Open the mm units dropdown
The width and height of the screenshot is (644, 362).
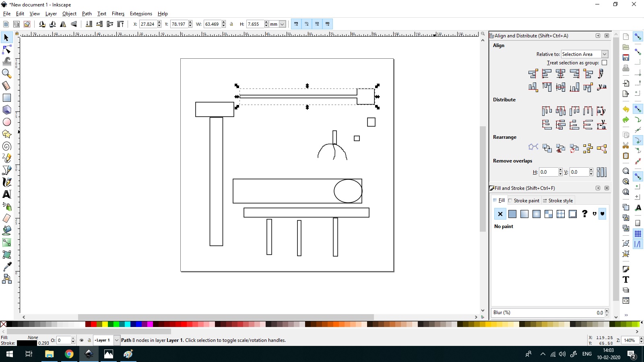pyautogui.click(x=278, y=24)
